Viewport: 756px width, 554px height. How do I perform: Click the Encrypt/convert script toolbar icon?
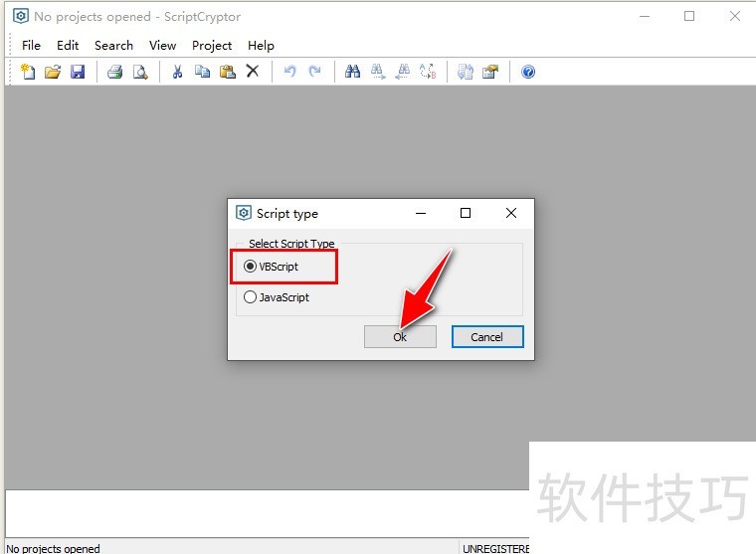(466, 72)
